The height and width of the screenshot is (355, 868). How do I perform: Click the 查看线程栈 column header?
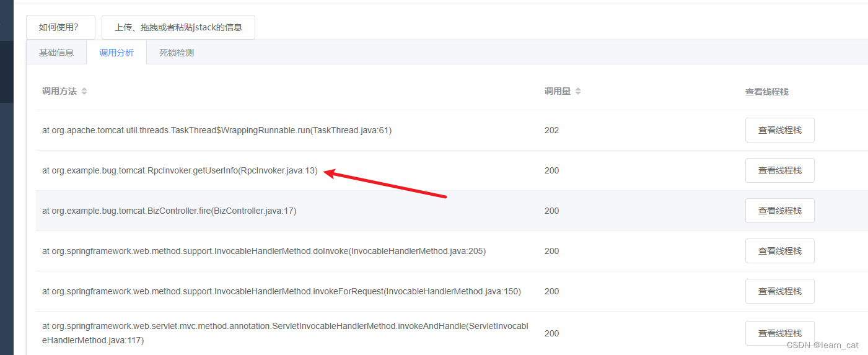tap(767, 92)
